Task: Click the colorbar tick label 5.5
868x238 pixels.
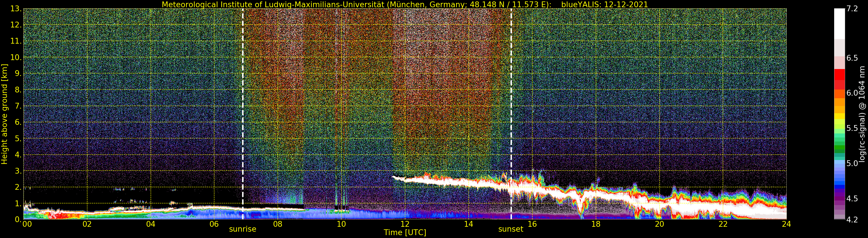Action: click(x=852, y=128)
